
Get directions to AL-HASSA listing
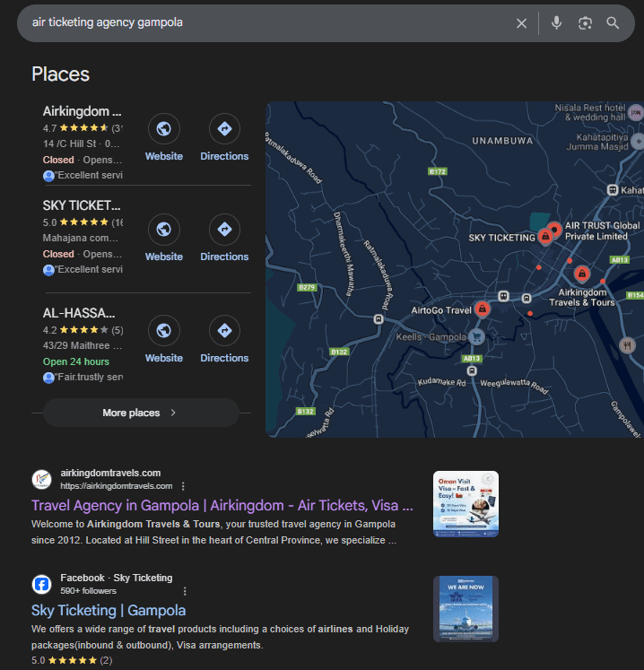coord(224,331)
